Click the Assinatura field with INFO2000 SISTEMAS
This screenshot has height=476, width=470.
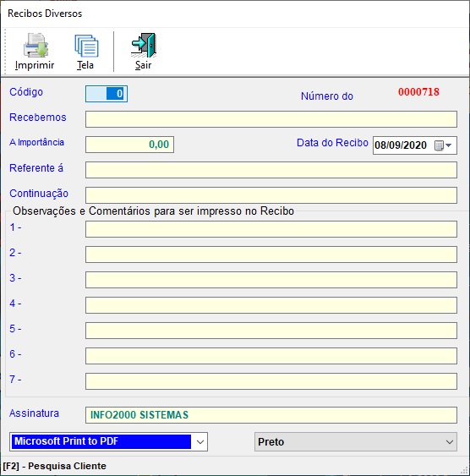(x=271, y=415)
